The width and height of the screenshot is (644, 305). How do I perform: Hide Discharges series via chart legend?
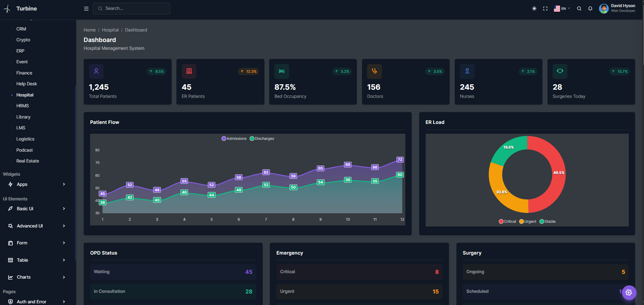(x=262, y=138)
